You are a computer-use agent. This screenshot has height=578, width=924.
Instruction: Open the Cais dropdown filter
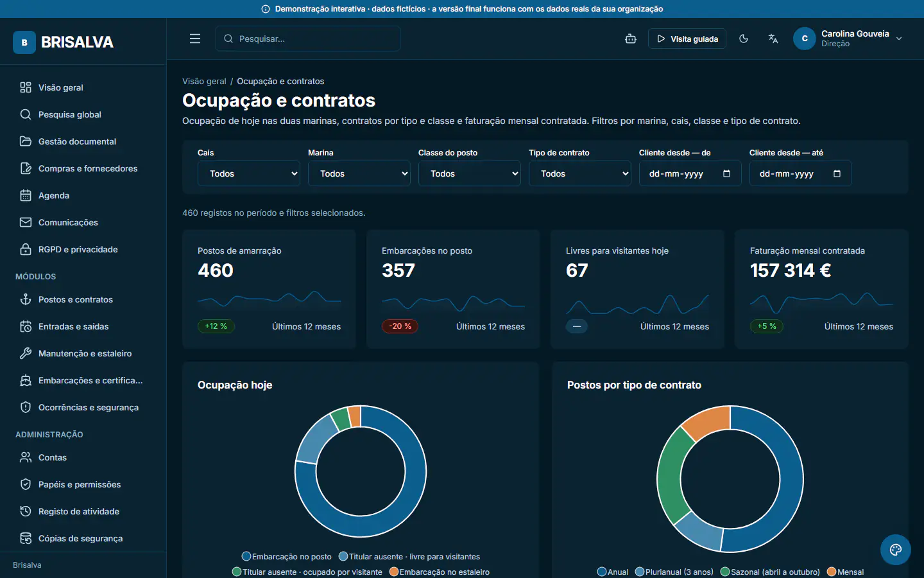[249, 173]
